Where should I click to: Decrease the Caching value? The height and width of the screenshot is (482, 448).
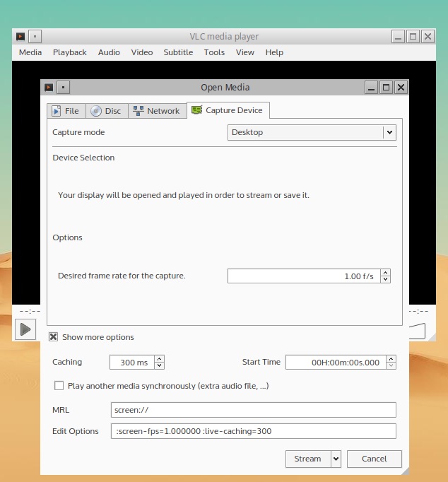pos(159,366)
